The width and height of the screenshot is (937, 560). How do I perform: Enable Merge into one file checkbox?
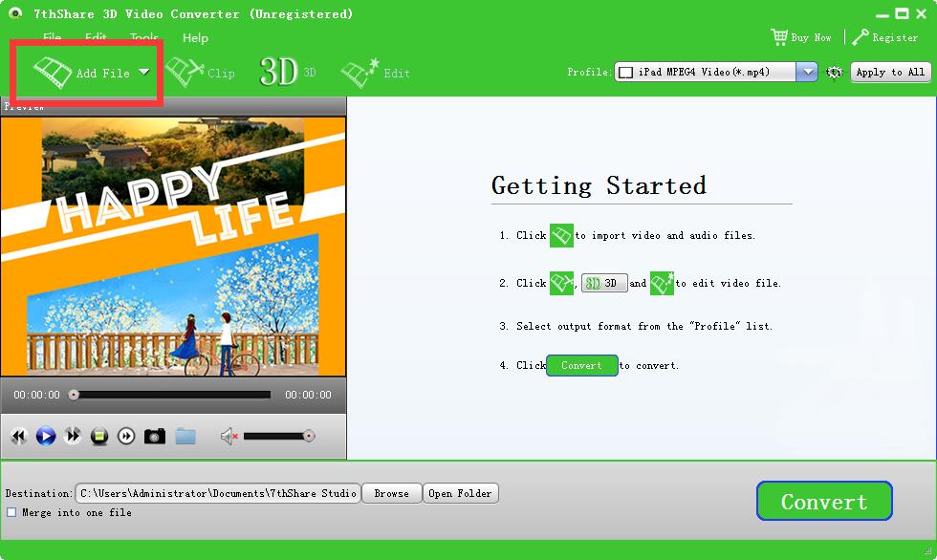(11, 512)
